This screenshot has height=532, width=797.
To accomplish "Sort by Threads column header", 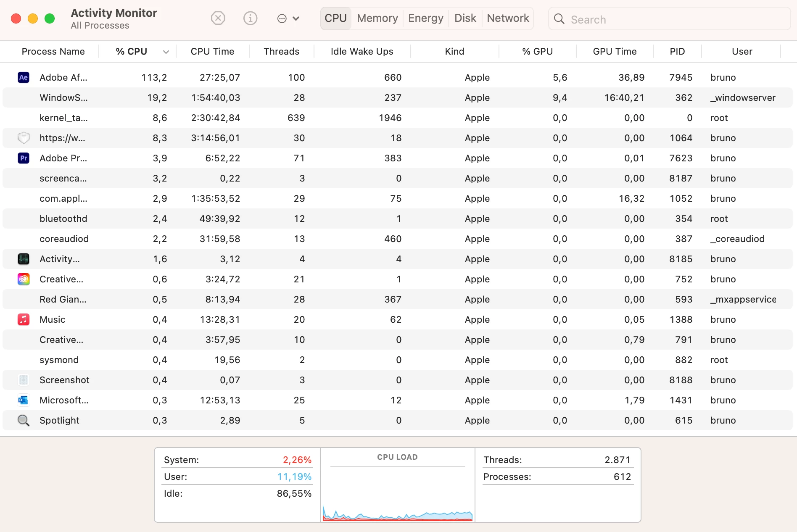I will pos(281,52).
